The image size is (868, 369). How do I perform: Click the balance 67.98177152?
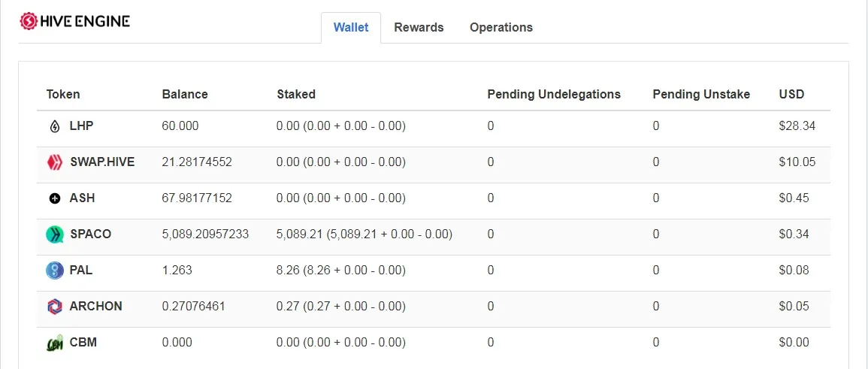pyautogui.click(x=197, y=198)
